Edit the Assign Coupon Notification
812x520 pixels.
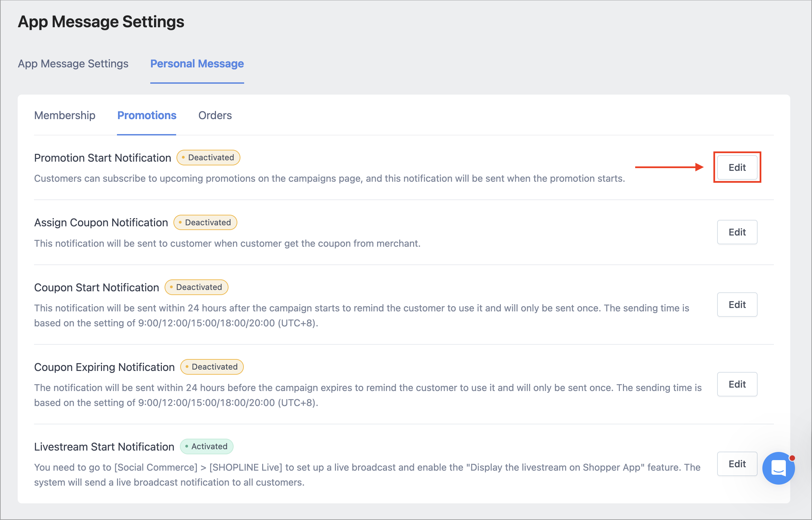tap(737, 232)
